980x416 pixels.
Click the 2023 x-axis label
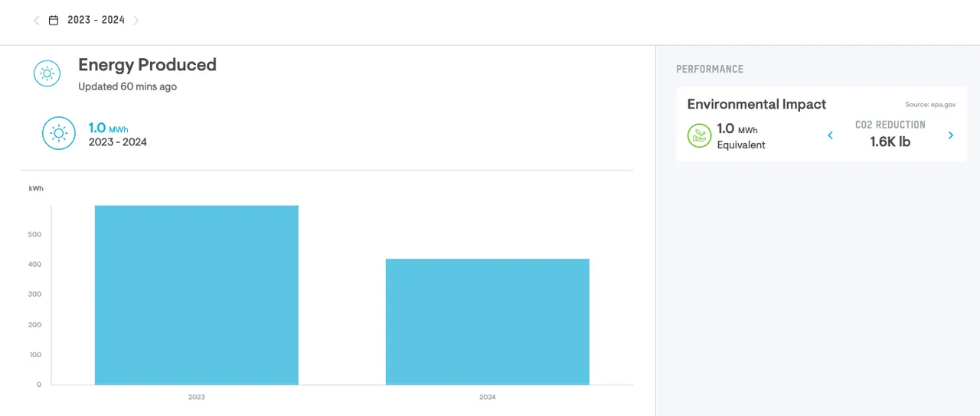196,397
